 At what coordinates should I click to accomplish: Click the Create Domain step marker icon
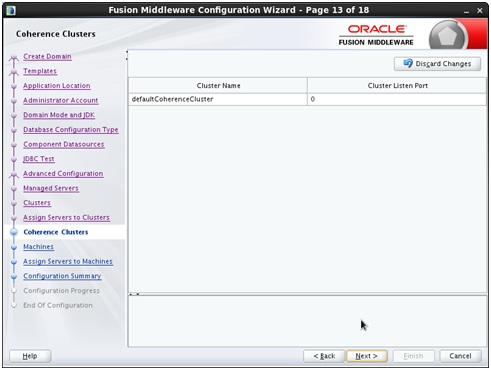(14, 58)
